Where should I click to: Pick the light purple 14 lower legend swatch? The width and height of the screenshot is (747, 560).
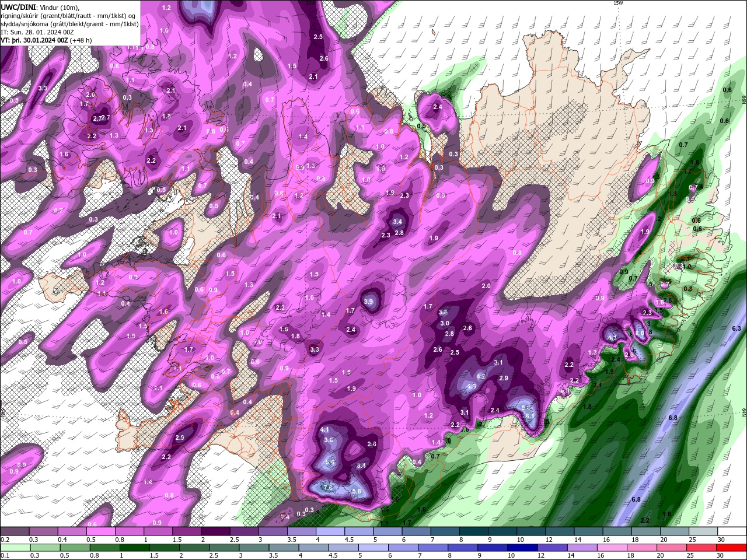[x=581, y=548]
